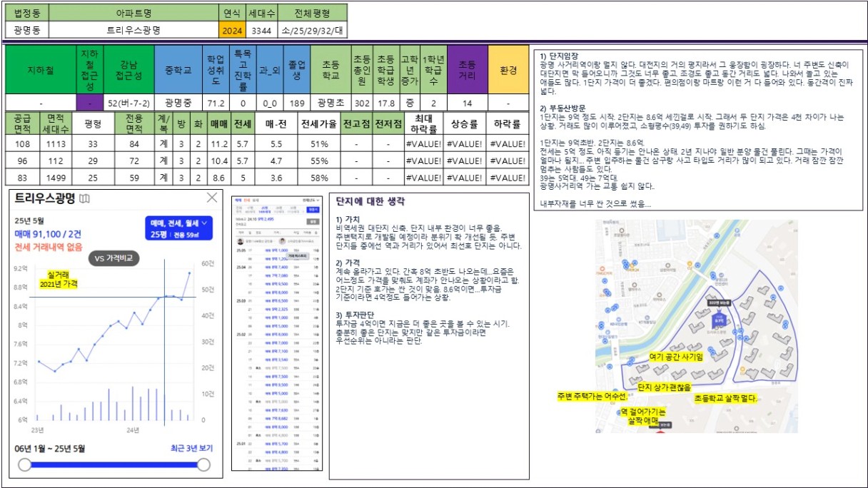
Task: Select the 강남 접근성 header cell
Action: 129,71
